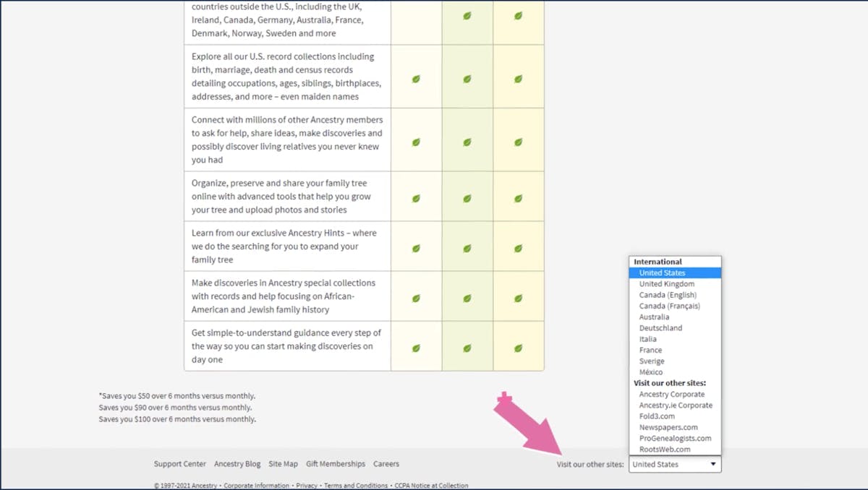The height and width of the screenshot is (490, 868).
Task: Go to the Site Map link
Action: tap(283, 464)
